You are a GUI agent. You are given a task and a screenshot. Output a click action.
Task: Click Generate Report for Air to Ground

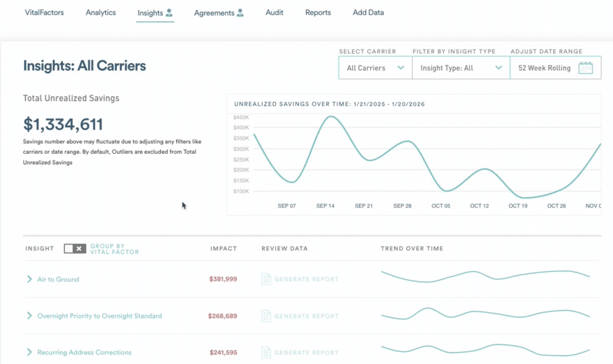click(306, 279)
